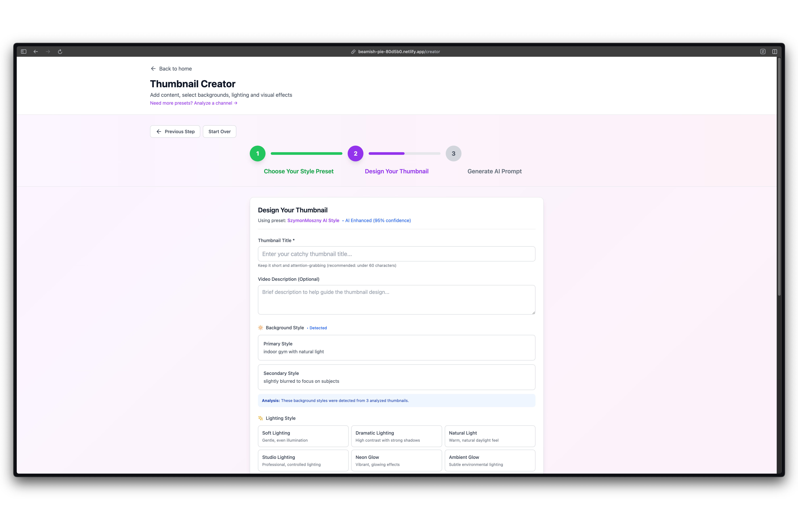
Task: Click the thumbnail title input field
Action: coord(396,254)
